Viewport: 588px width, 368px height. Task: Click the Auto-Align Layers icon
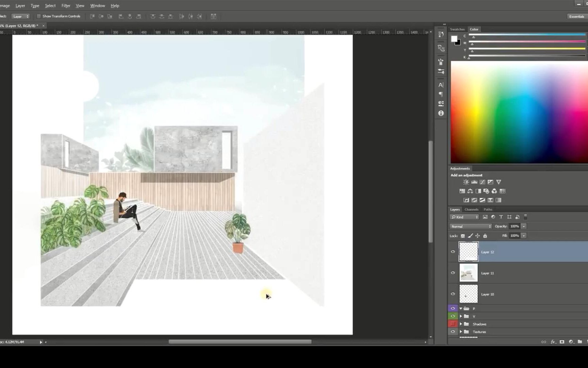coord(213,16)
